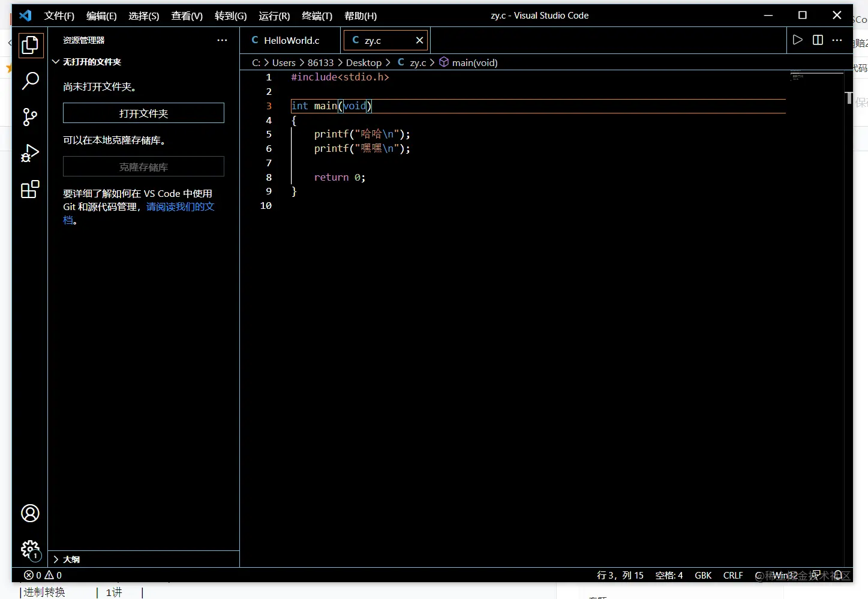
Task: Close the zy.c editor tab
Action: point(419,40)
